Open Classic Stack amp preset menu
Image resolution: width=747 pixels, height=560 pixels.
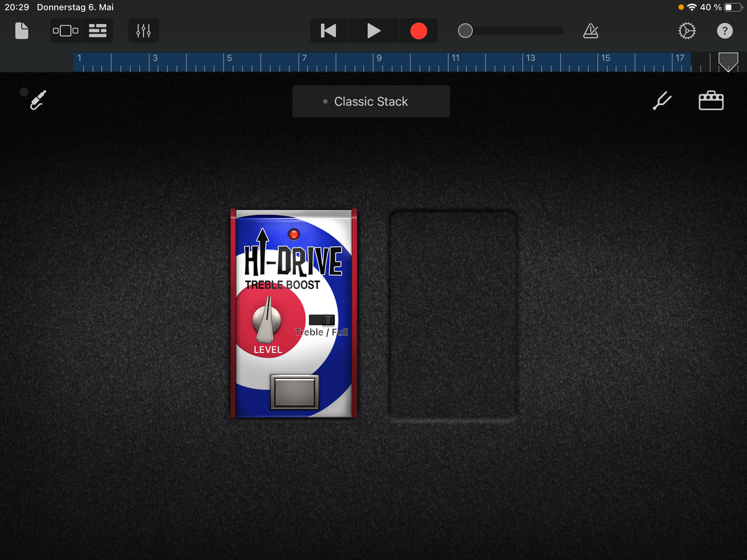coord(371,101)
